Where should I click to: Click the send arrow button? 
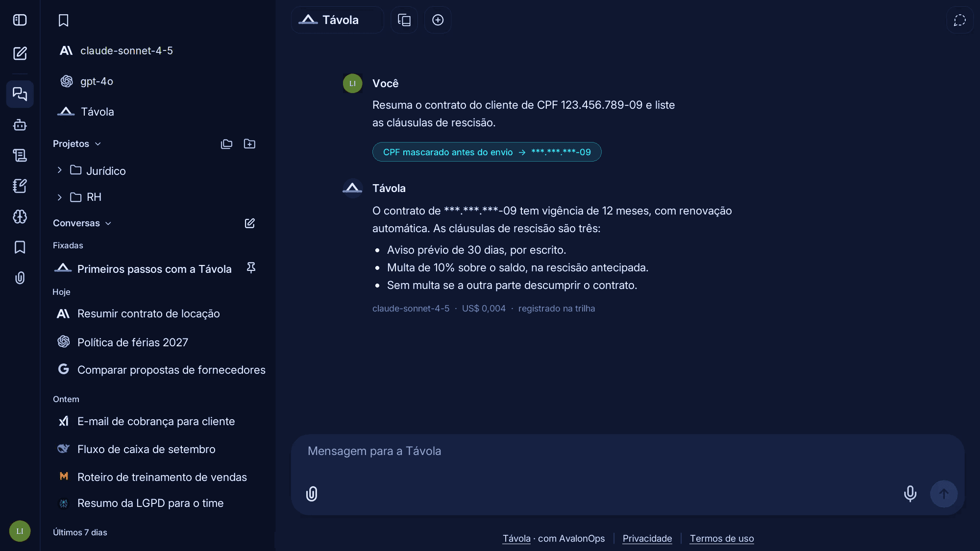[x=944, y=494]
